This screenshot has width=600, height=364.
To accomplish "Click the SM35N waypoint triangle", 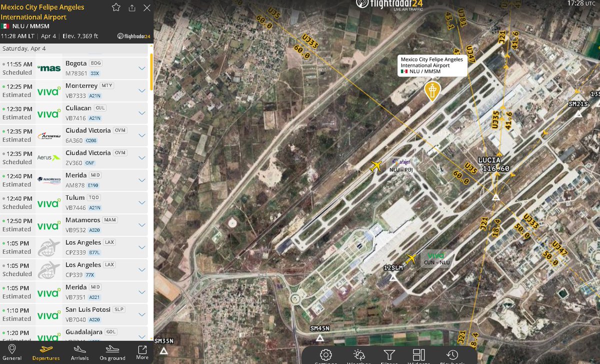I will tap(163, 351).
